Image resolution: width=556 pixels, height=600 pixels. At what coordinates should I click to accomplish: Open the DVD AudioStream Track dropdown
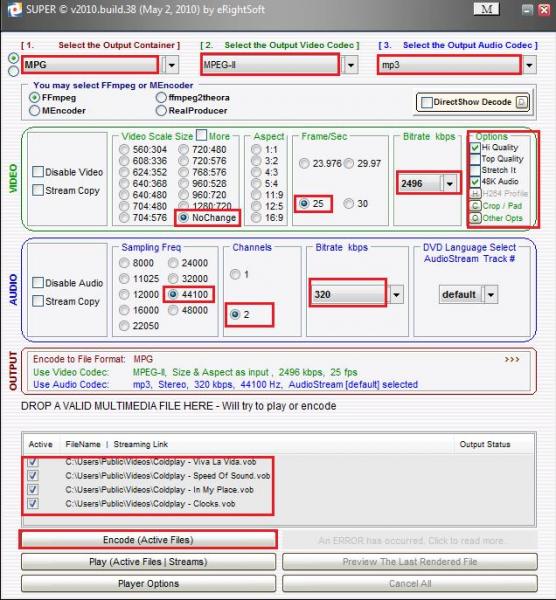(491, 295)
